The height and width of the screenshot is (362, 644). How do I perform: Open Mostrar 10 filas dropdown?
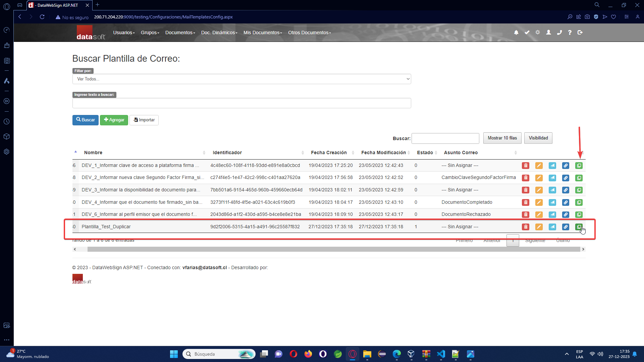point(502,138)
